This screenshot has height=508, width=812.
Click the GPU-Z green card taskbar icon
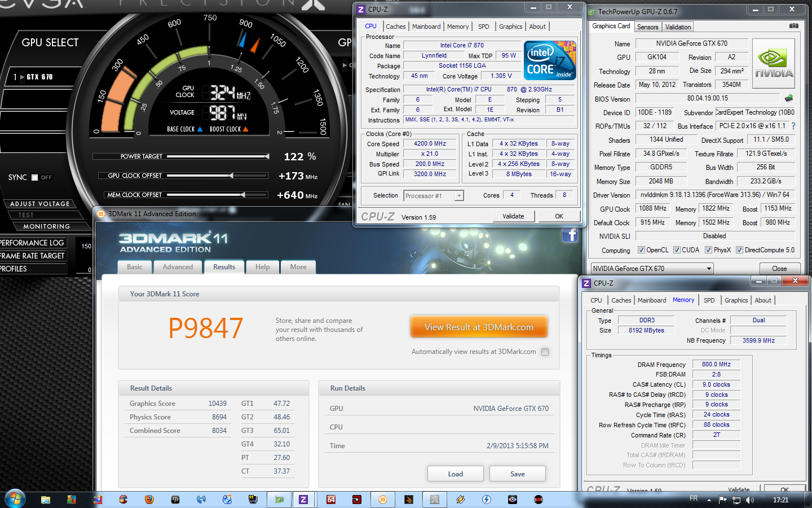pos(279,500)
